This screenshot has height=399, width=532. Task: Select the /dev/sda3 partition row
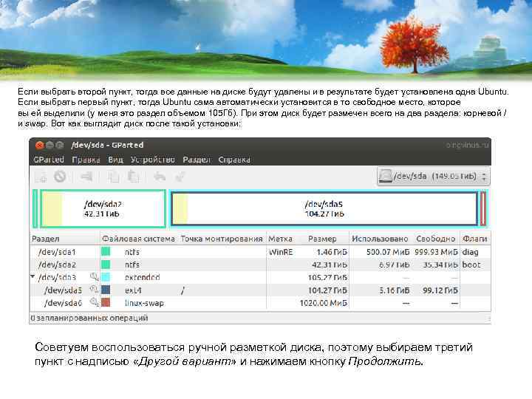260,277
